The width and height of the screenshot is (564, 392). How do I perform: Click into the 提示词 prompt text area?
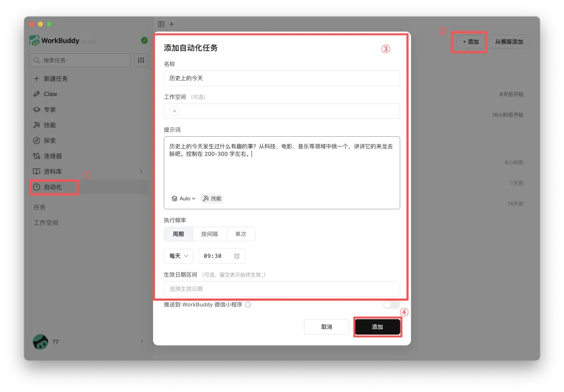tap(282, 173)
